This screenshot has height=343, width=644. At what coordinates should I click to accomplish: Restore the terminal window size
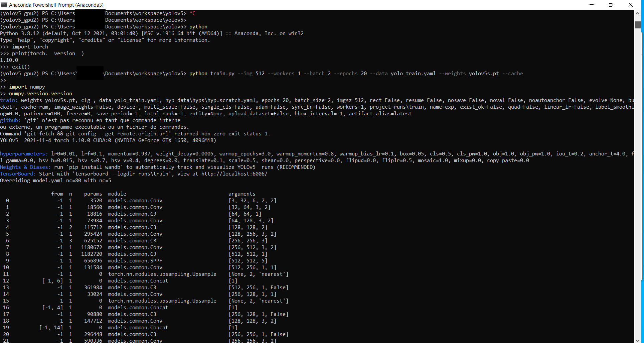[611, 5]
